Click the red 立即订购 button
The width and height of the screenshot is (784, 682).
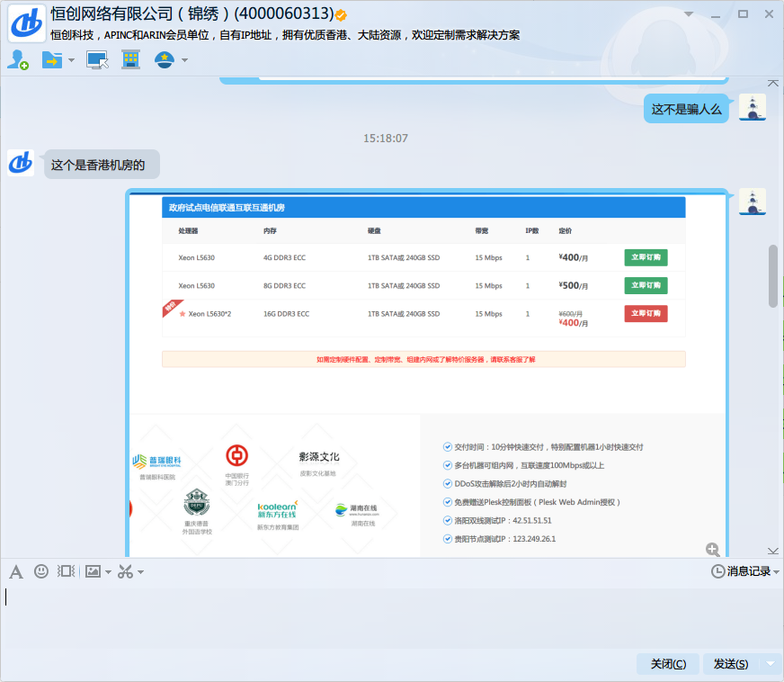(x=646, y=313)
